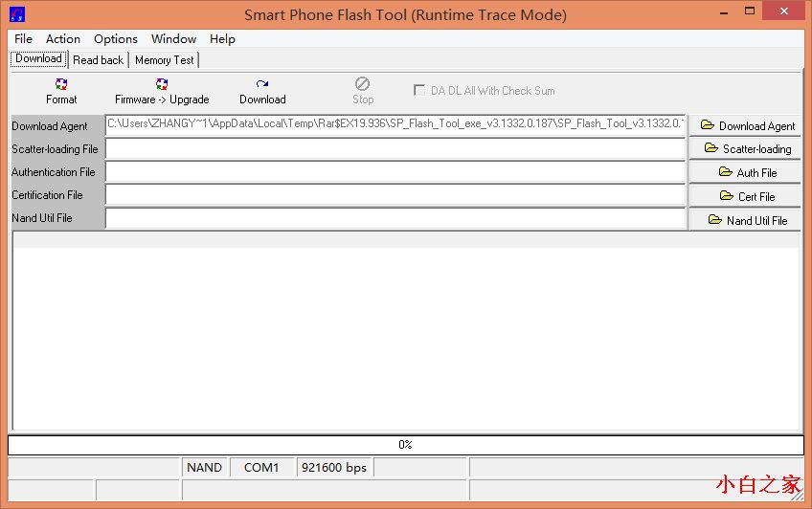This screenshot has width=812, height=509.
Task: Open the Window menu
Action: (174, 39)
